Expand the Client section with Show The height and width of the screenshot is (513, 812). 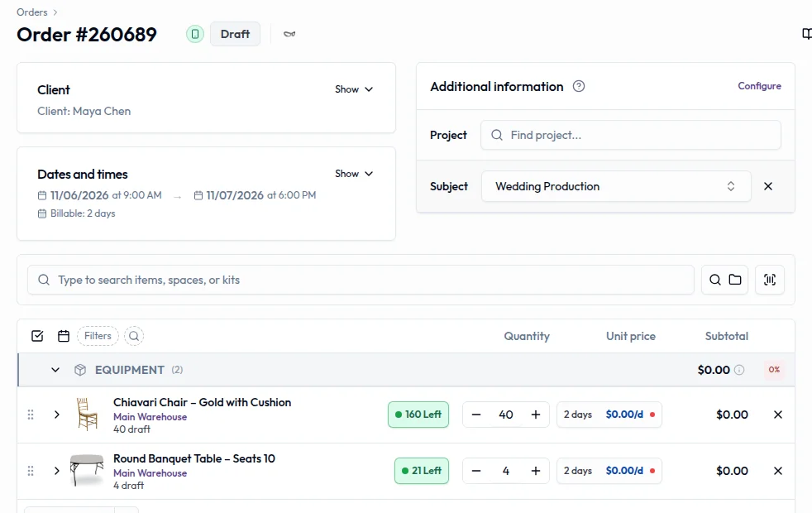[x=354, y=89]
